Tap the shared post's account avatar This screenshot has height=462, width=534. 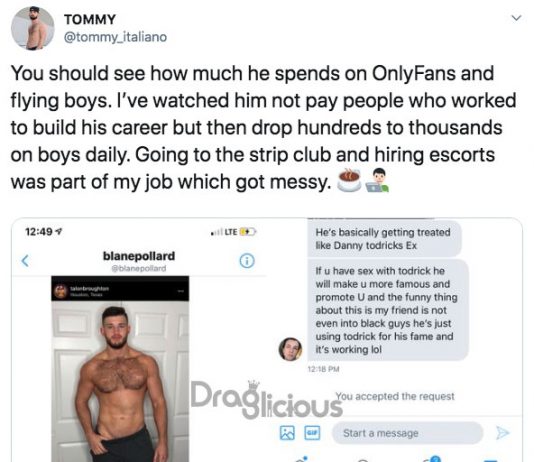(x=61, y=291)
